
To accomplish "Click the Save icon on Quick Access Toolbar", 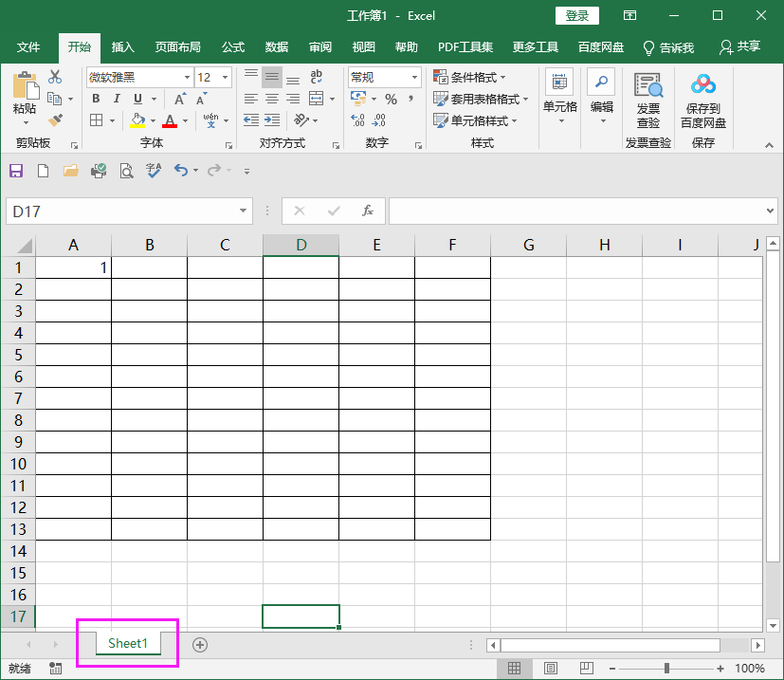I will coord(14,171).
